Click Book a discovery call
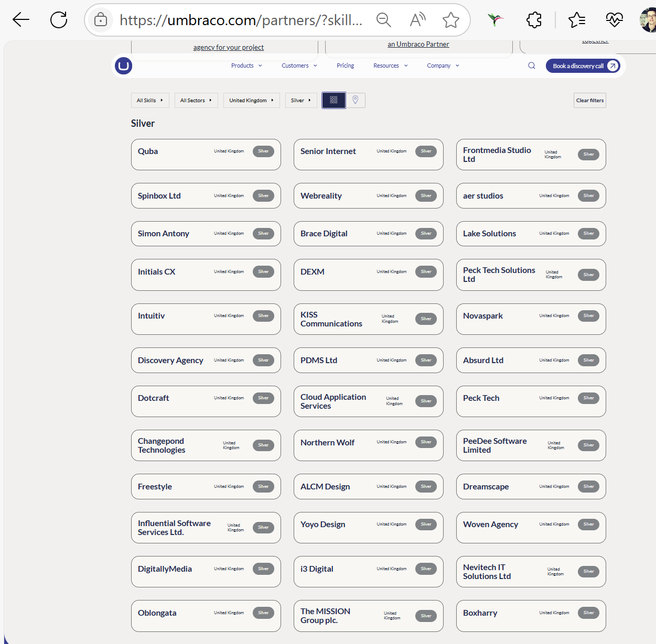This screenshot has height=644, width=656. 583,66
